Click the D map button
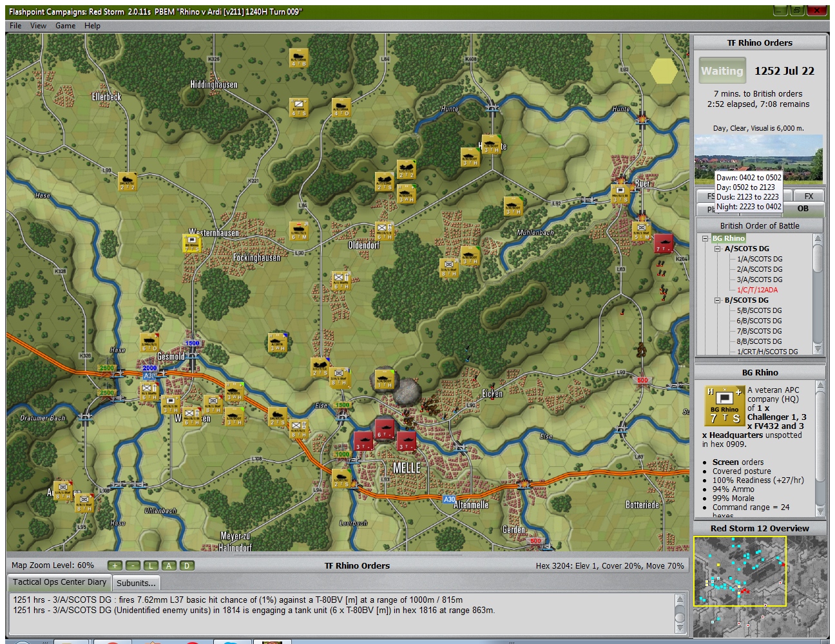This screenshot has height=644, width=835. point(187,565)
